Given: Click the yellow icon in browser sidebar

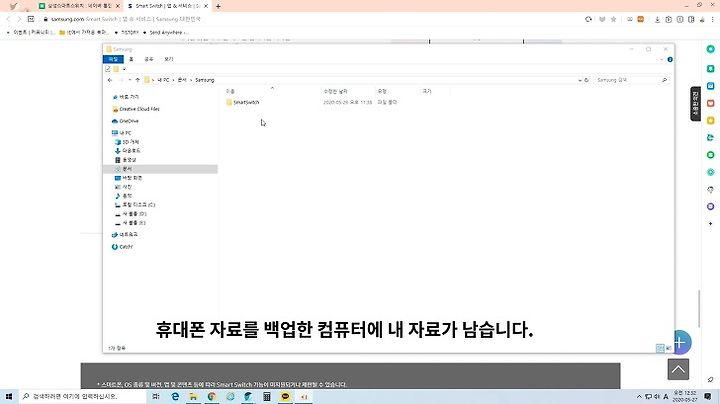Looking at the screenshot, I should click(x=710, y=121).
